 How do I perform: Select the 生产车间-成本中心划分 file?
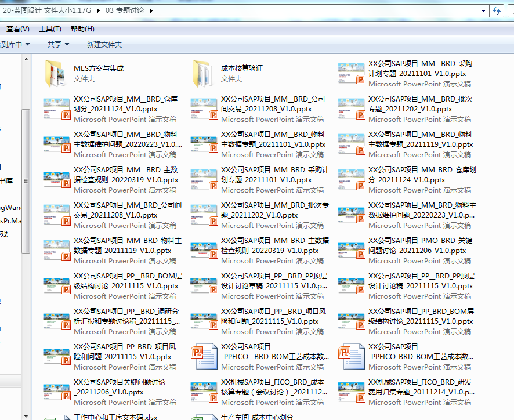click(258, 417)
